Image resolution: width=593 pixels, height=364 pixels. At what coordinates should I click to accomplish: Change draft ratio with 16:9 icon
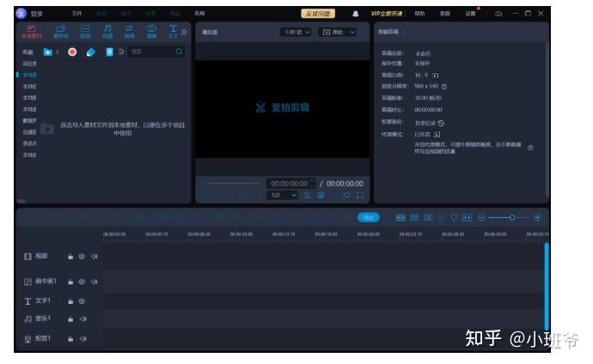click(x=435, y=76)
